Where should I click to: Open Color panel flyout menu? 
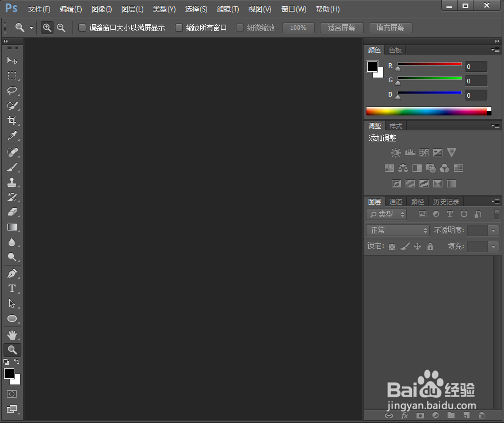click(495, 50)
